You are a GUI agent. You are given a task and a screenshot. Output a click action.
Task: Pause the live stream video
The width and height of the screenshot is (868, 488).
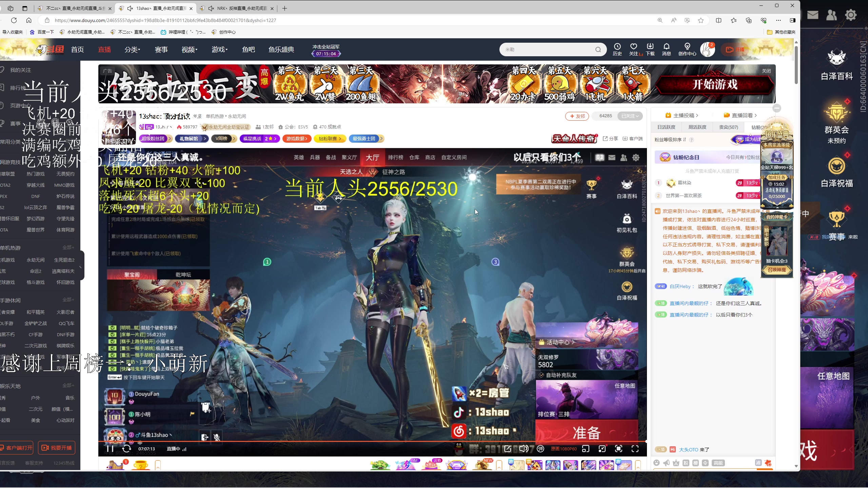[110, 449]
